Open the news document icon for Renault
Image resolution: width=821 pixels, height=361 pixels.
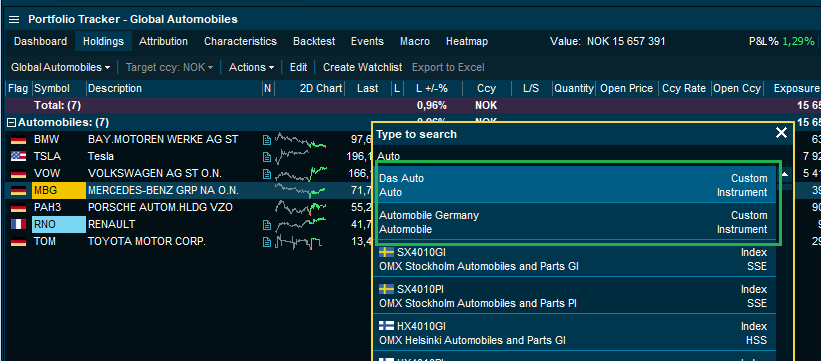(267, 225)
